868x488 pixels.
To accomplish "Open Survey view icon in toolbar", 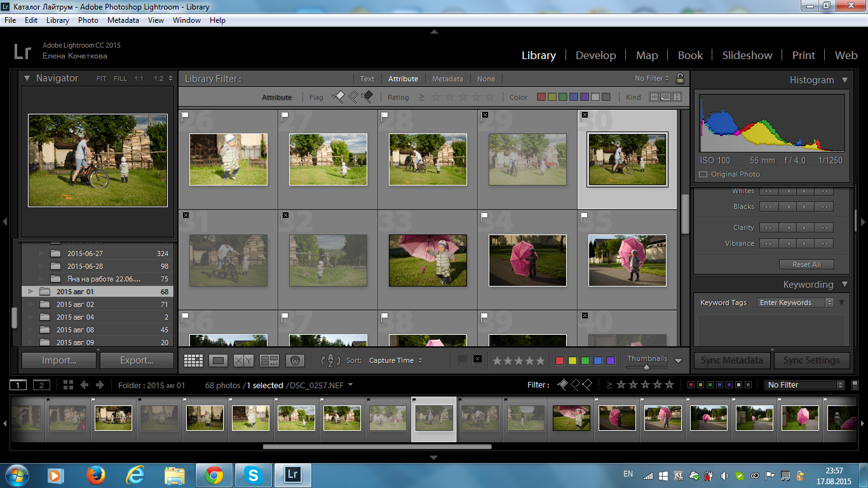I will coord(269,360).
